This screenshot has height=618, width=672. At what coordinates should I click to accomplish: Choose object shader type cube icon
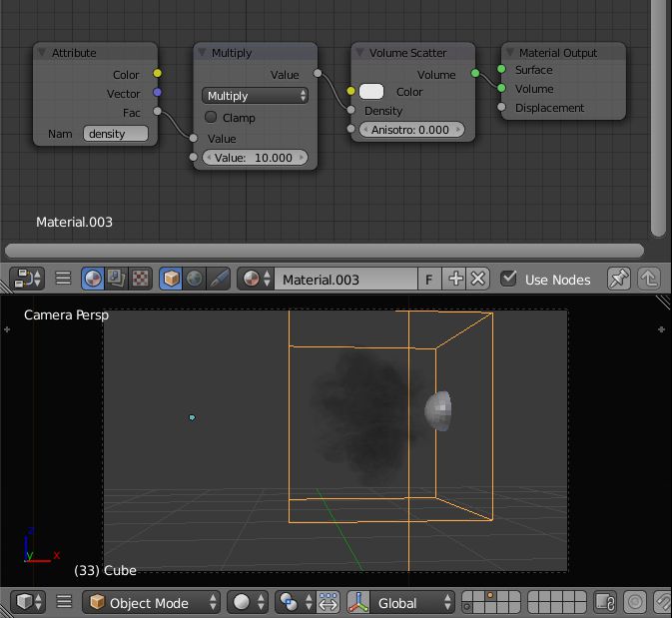[x=171, y=279]
